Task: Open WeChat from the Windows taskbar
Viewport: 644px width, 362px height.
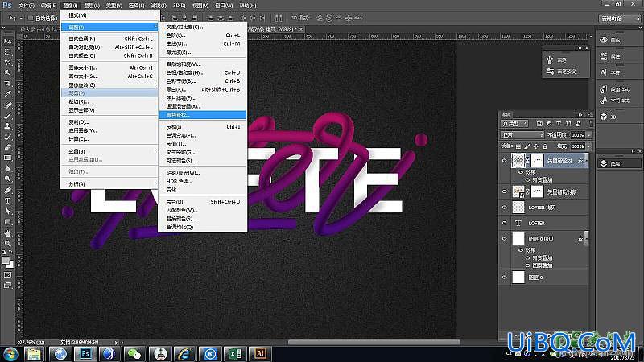Action: [x=134, y=354]
